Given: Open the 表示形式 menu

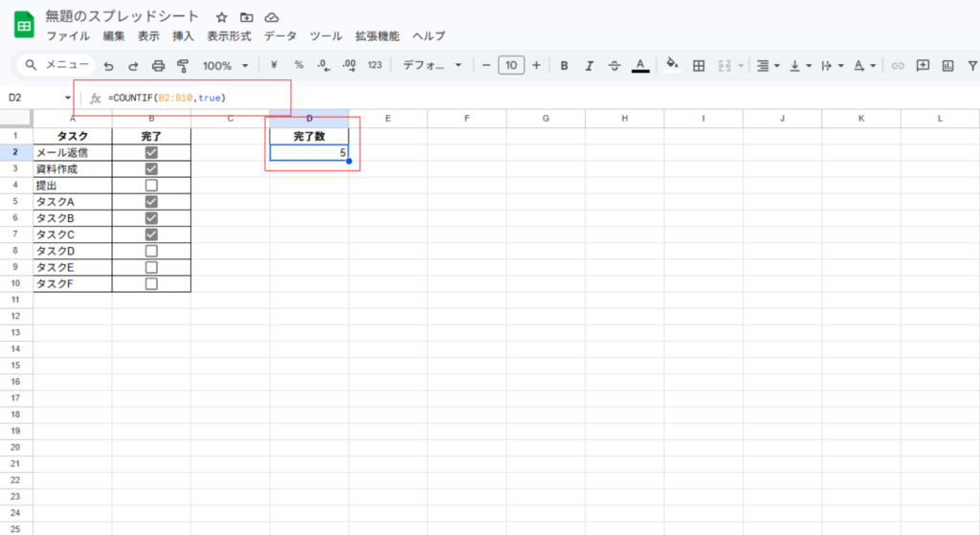Looking at the screenshot, I should [229, 36].
